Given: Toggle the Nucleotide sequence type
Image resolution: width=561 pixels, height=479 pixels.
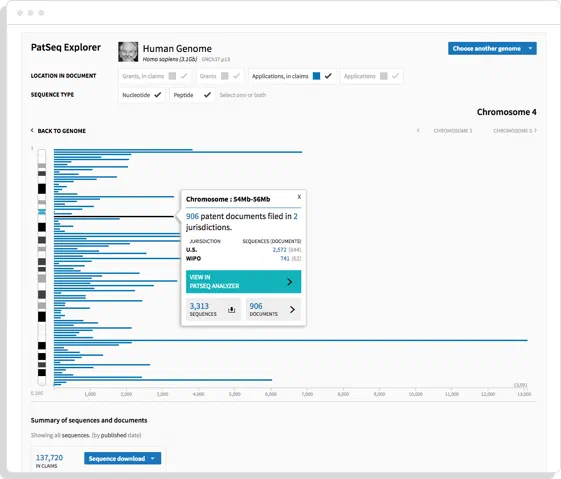Looking at the screenshot, I should (142, 95).
